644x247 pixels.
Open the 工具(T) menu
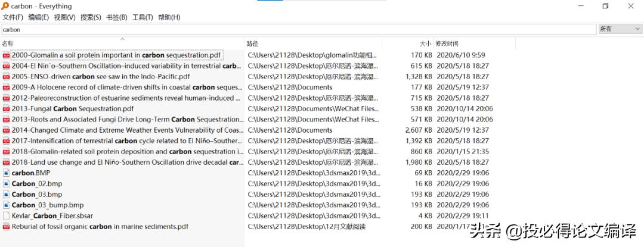point(143,17)
